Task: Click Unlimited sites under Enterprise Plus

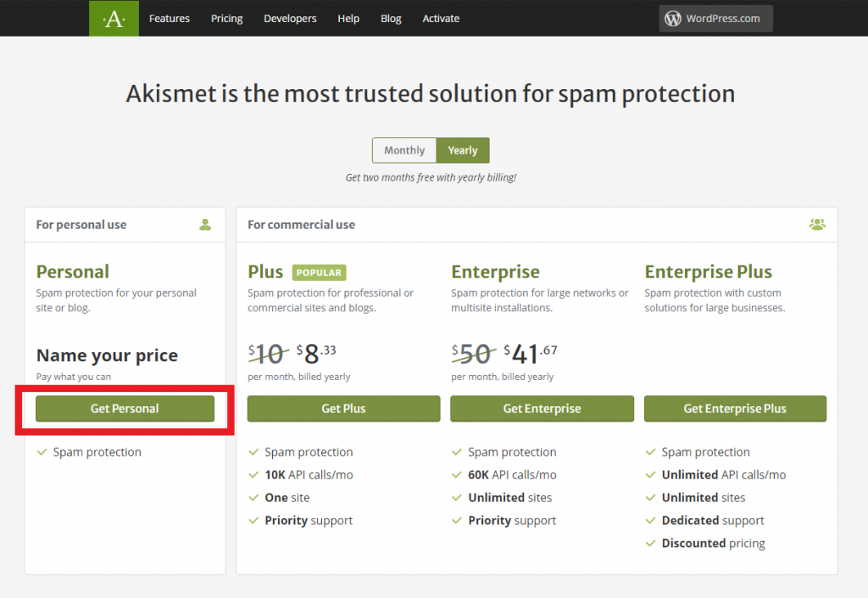Action: (x=704, y=498)
